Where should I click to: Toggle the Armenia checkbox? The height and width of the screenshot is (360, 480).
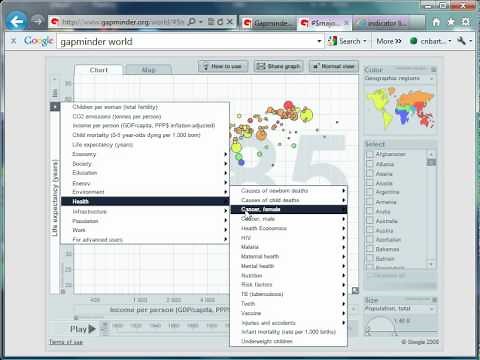(x=370, y=202)
